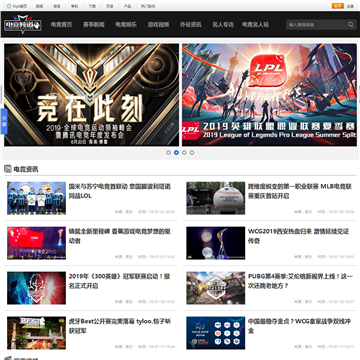This screenshot has width=360, height=360.
Task: Open the LPL 2019 Summer Split banner
Action: tap(269, 95)
